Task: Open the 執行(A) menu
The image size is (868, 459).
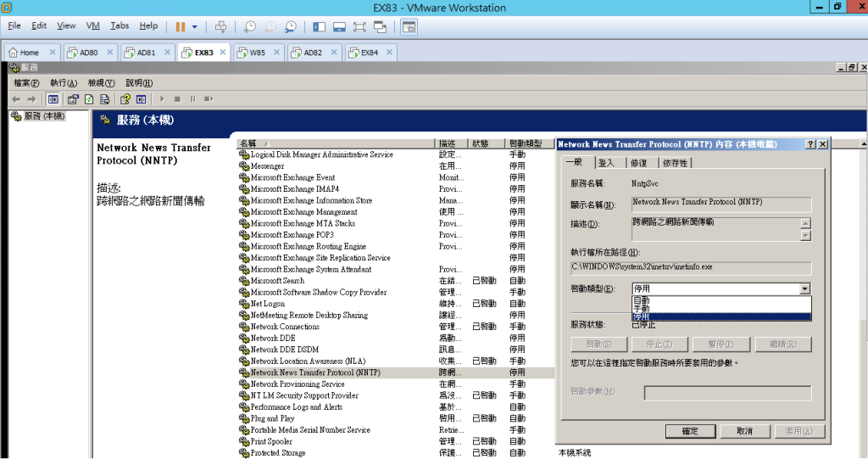Action: 64,83
